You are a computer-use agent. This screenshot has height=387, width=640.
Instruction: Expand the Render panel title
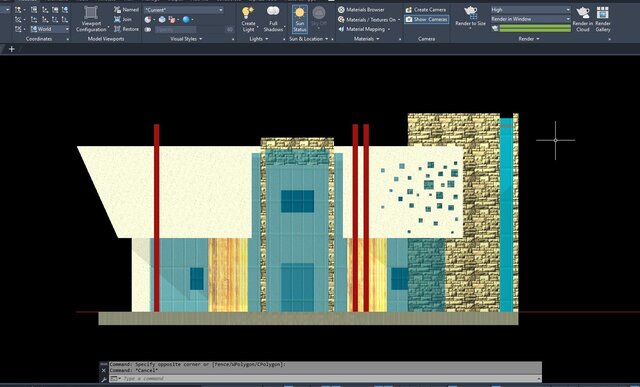pyautogui.click(x=529, y=39)
